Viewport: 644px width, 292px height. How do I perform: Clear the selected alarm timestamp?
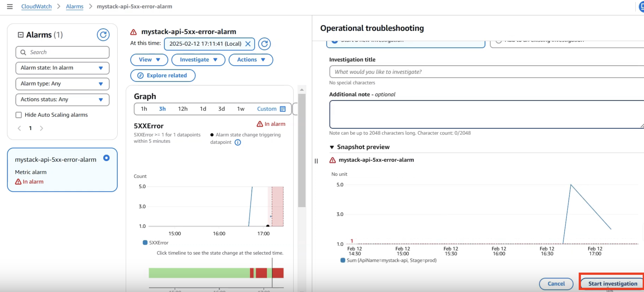[248, 44]
